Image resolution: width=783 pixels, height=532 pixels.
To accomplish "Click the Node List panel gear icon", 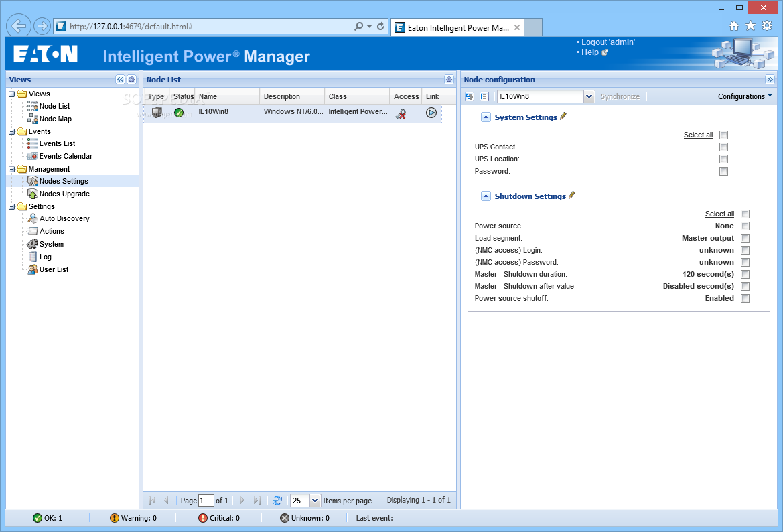I will [449, 80].
